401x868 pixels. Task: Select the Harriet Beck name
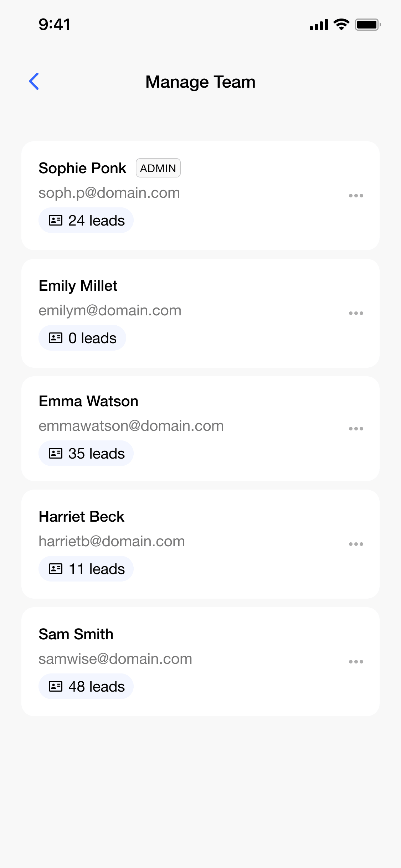[82, 517]
